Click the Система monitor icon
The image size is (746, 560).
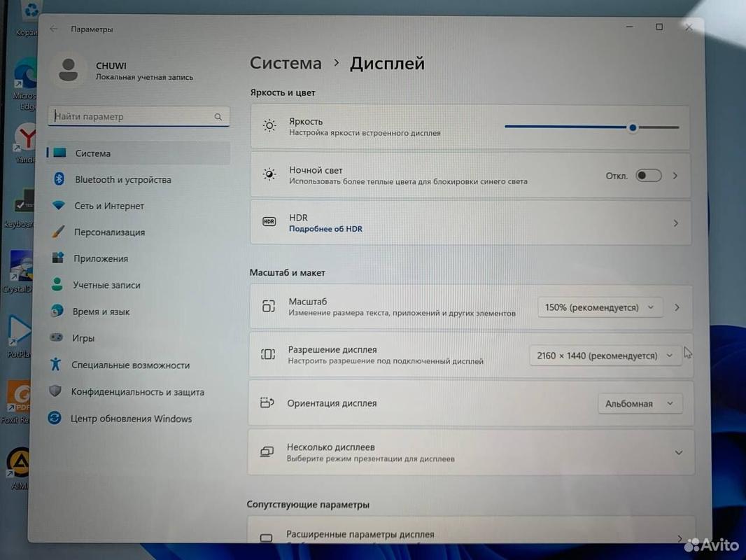point(59,153)
